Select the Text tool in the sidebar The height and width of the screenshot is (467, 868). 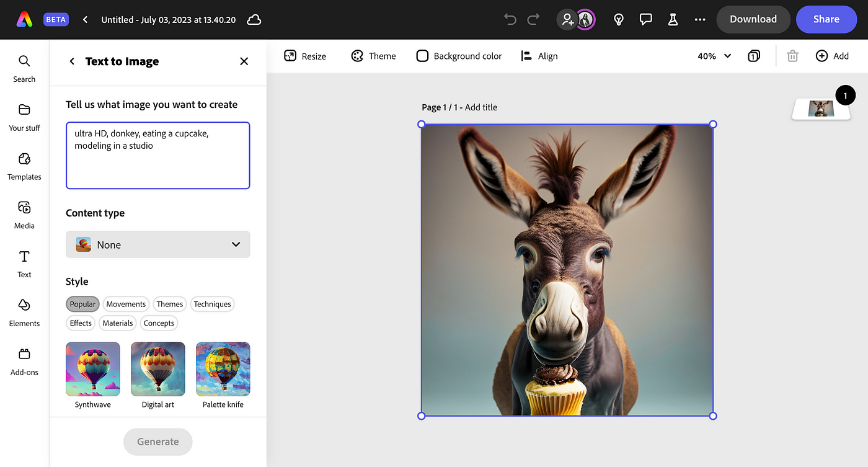[x=24, y=264]
